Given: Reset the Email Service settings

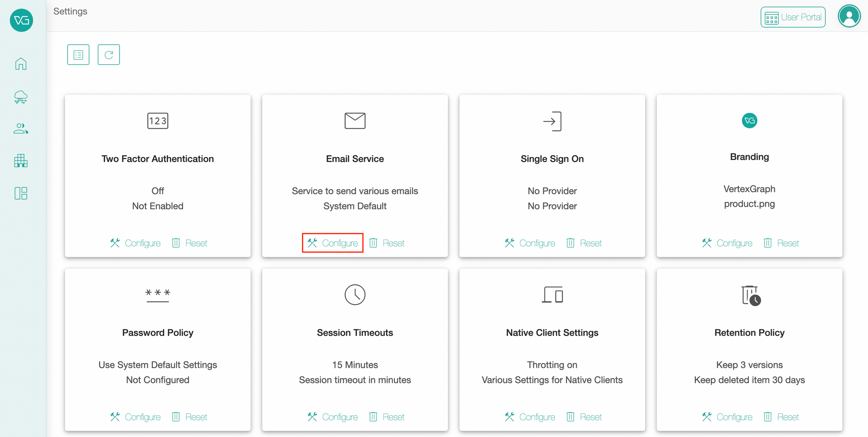Looking at the screenshot, I should (387, 243).
